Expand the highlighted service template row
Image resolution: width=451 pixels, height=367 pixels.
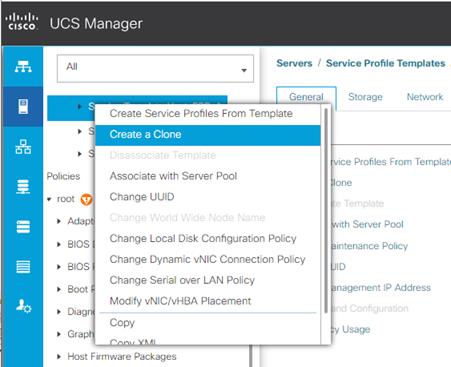pos(79,106)
